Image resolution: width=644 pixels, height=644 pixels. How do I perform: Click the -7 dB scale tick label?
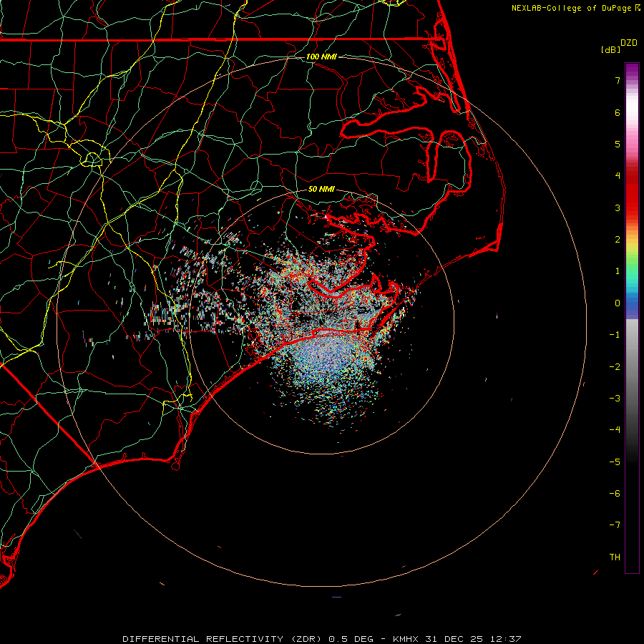[615, 525]
